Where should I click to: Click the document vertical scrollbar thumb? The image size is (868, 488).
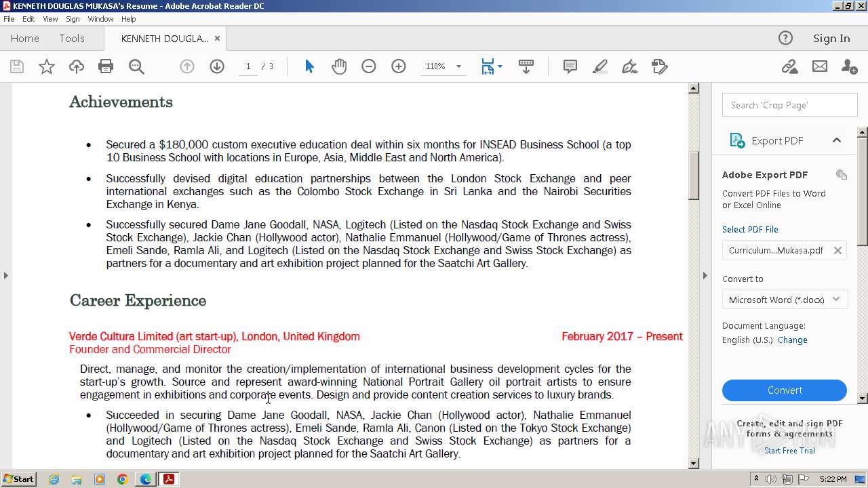point(694,176)
